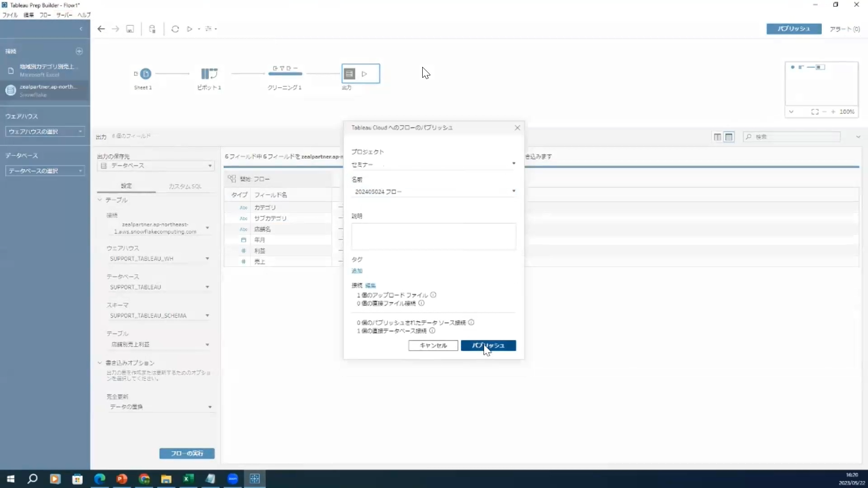Click the 追加 tag link
868x488 pixels.
coord(357,271)
